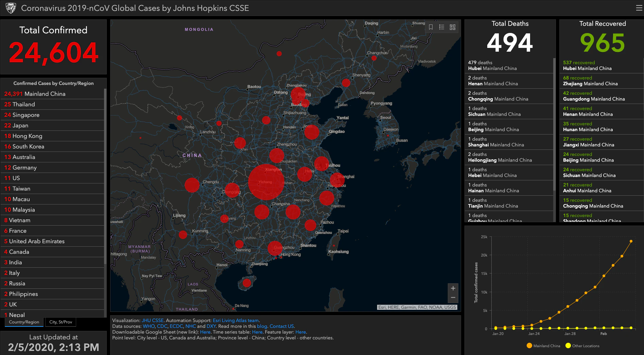Viewport: 644px width, 355px height.
Task: Open the map bookmarks icon
Action: coord(431,27)
